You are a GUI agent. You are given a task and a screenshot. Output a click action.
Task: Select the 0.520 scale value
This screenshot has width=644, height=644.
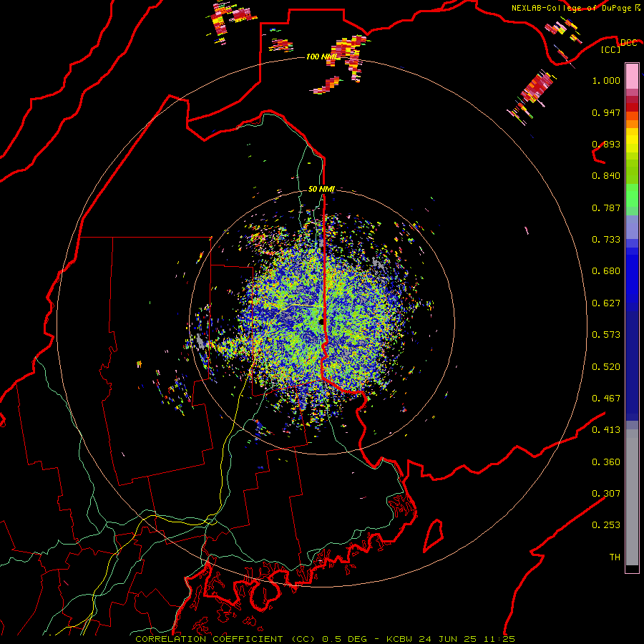[x=606, y=367]
